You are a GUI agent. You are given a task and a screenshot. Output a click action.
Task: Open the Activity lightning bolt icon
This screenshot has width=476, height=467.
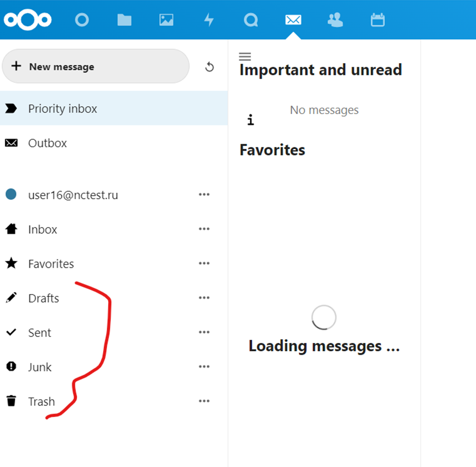point(208,20)
